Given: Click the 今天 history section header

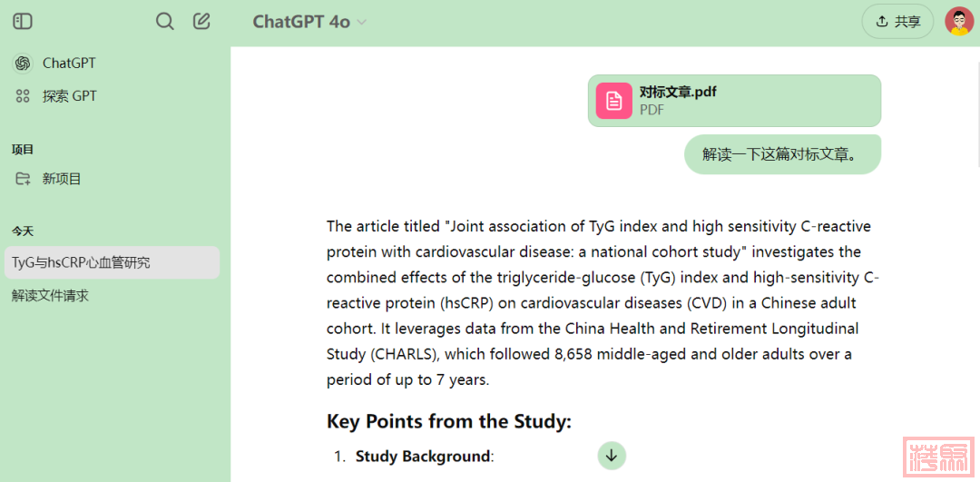Looking at the screenshot, I should point(23,231).
